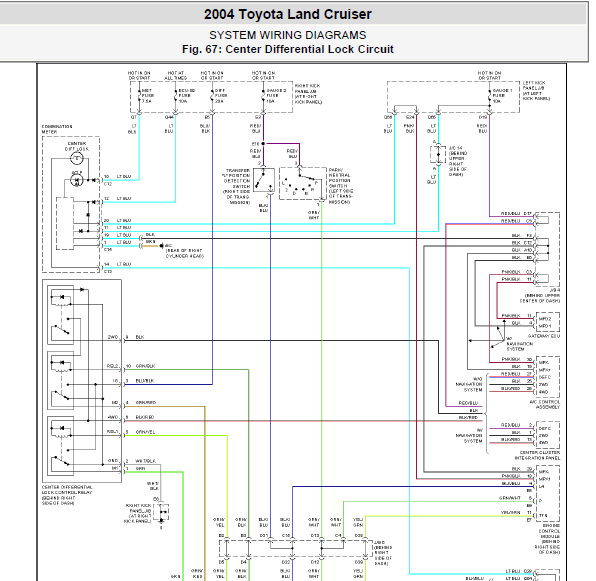Click the middle relay coil inside the control relay
This screenshot has width=596, height=581.
(x=61, y=369)
